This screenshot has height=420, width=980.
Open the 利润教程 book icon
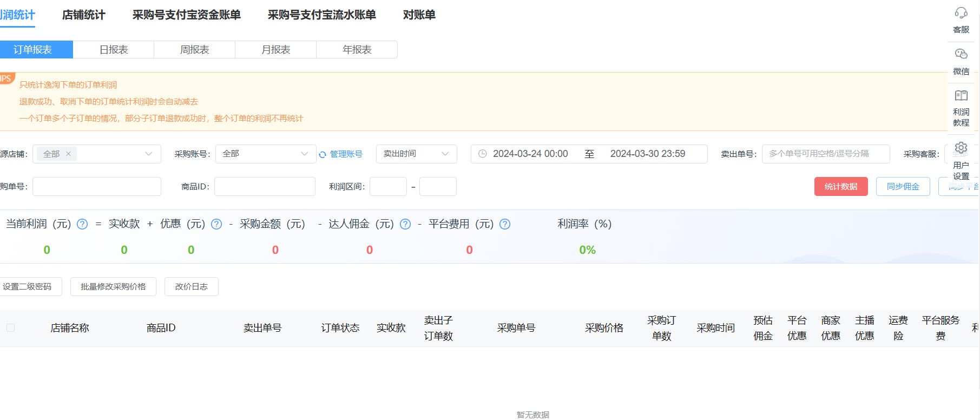[961, 96]
